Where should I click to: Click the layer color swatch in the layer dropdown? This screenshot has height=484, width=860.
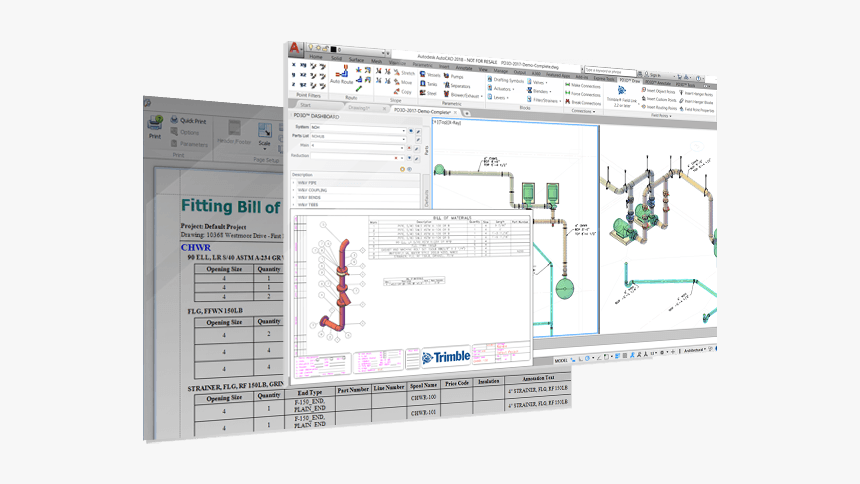tap(333, 49)
